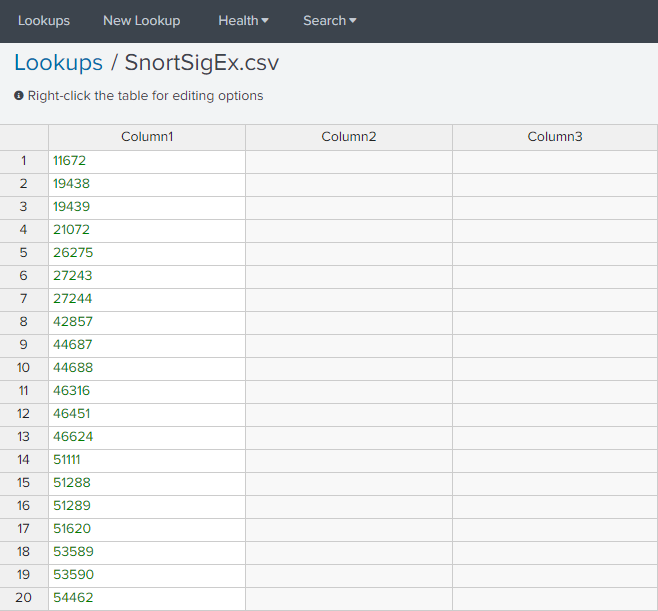Select cell containing 46316
Screen dimensions: 658x611
[147, 392]
